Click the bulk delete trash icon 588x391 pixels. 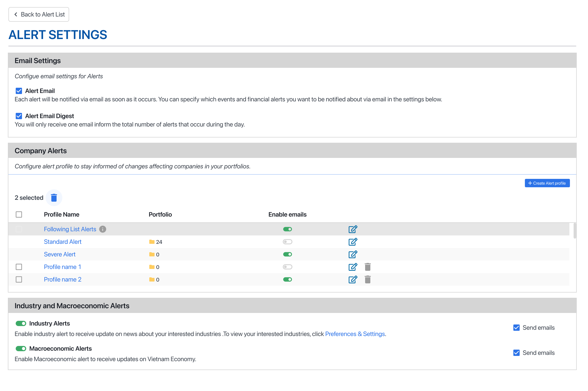point(54,198)
